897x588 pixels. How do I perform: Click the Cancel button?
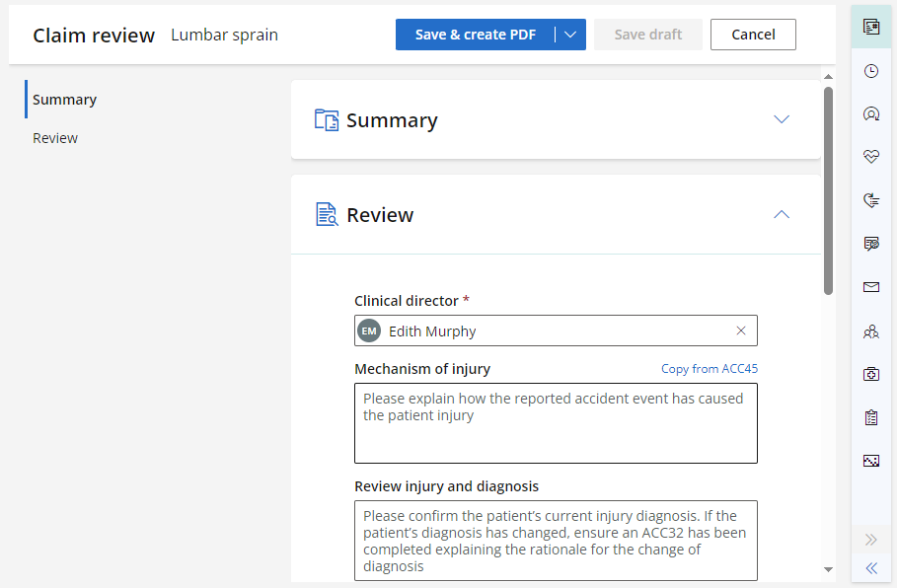tap(753, 35)
